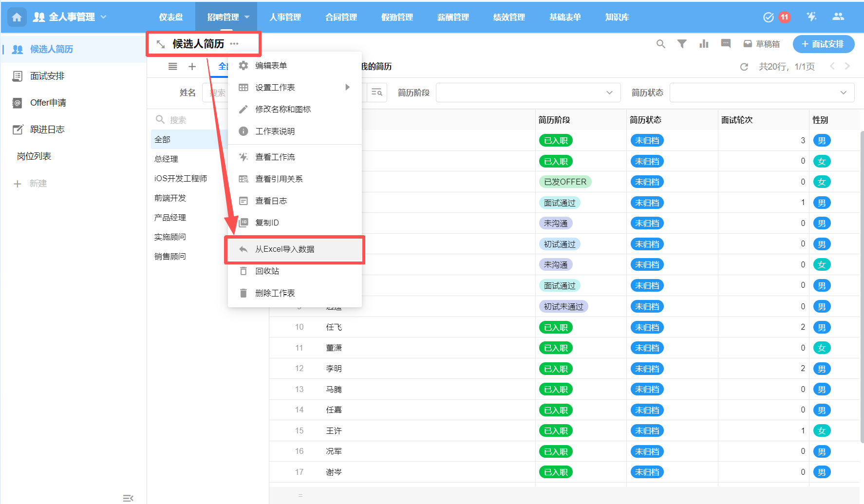
Task: Open the 候选人简历 sidebar icon
Action: click(18, 49)
